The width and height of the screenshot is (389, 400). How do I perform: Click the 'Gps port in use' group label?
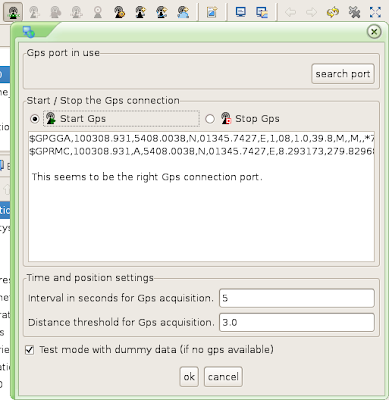pos(63,53)
